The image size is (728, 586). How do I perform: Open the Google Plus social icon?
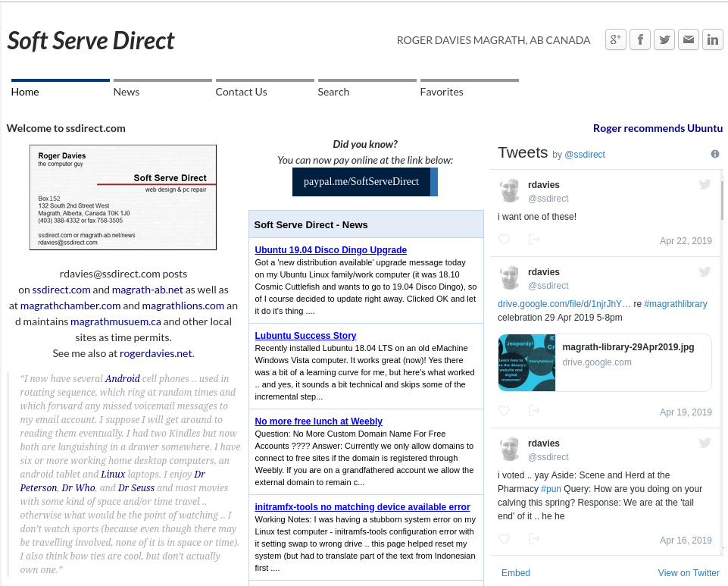click(616, 39)
